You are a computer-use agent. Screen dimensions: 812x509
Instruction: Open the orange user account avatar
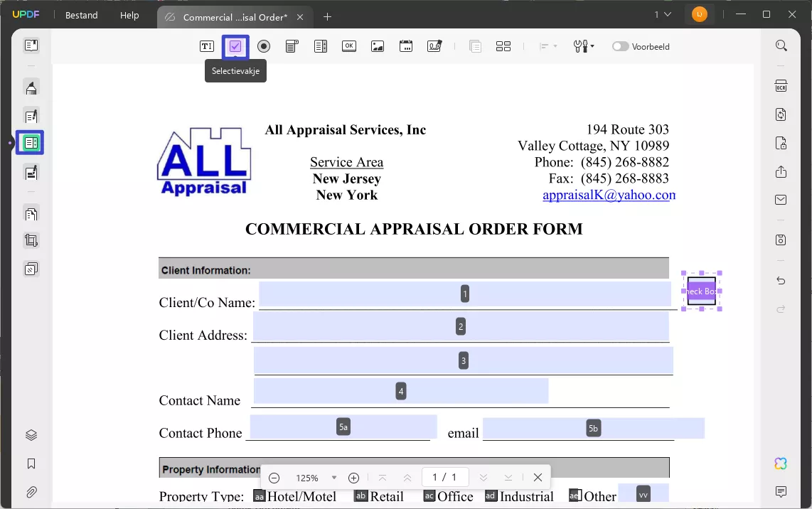pos(699,14)
